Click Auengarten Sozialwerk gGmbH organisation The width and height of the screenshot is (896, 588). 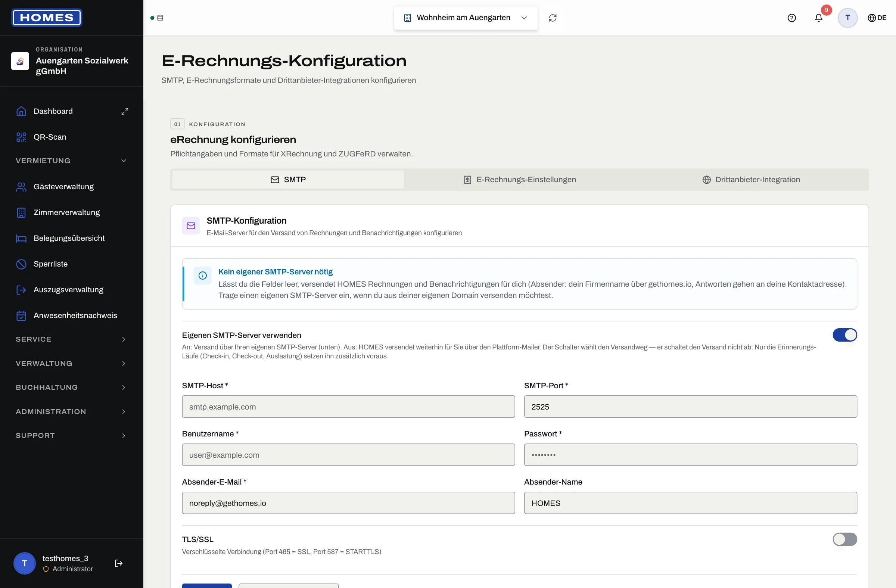point(72,61)
